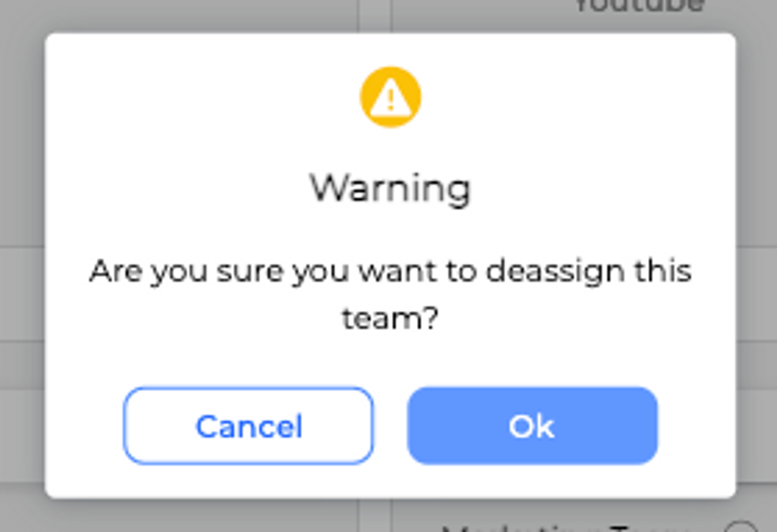The image size is (777, 532).
Task: Click the partially hidden Marketing Team entry
Action: [580, 528]
